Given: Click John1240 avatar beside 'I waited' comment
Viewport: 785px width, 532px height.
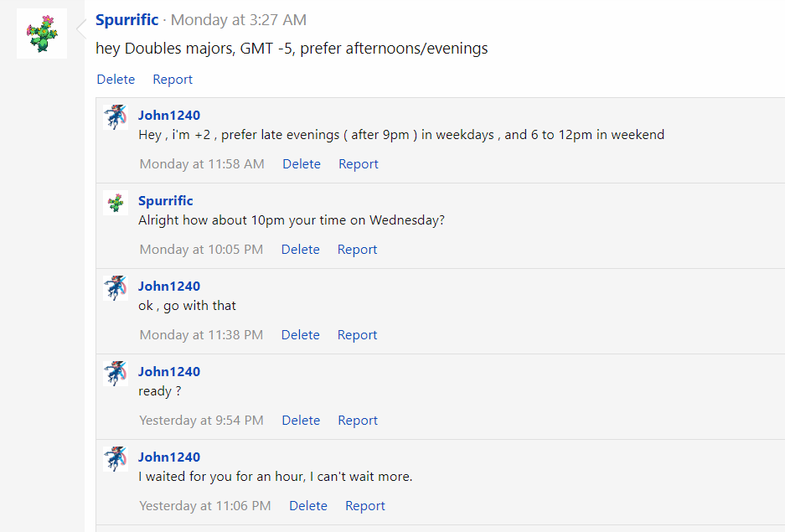Looking at the screenshot, I should click(x=116, y=459).
